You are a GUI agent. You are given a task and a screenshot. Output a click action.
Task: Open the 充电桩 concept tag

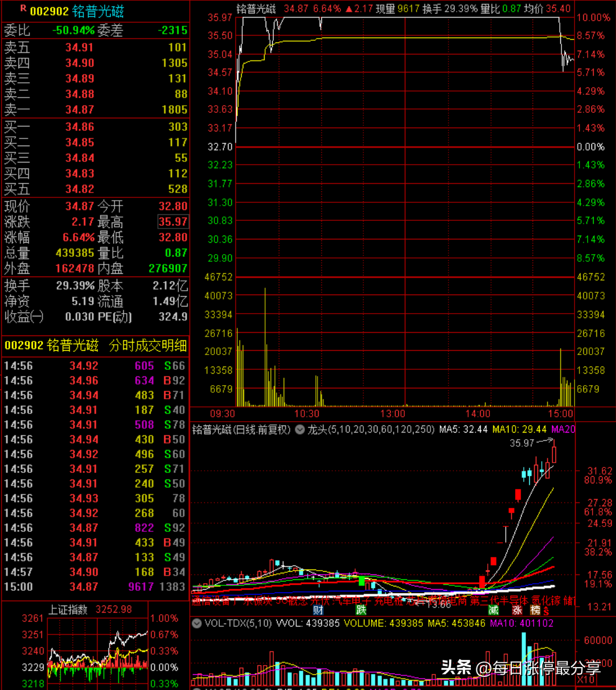tap(388, 601)
